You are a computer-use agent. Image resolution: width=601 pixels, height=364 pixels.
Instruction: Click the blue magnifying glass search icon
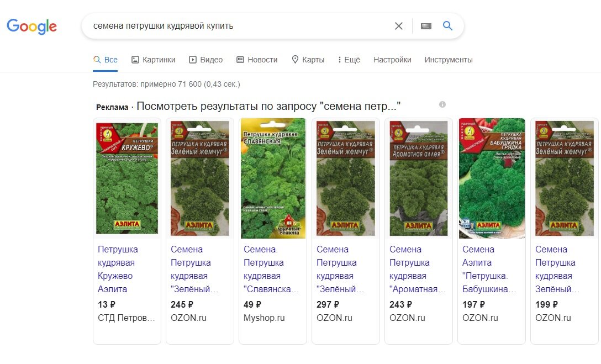448,25
